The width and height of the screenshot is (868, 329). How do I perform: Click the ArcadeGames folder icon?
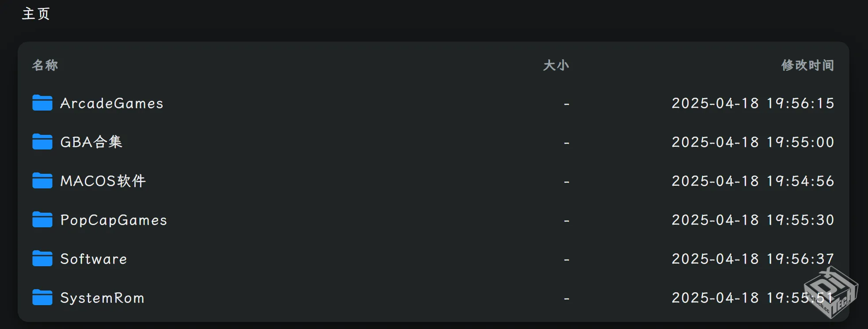(x=42, y=103)
